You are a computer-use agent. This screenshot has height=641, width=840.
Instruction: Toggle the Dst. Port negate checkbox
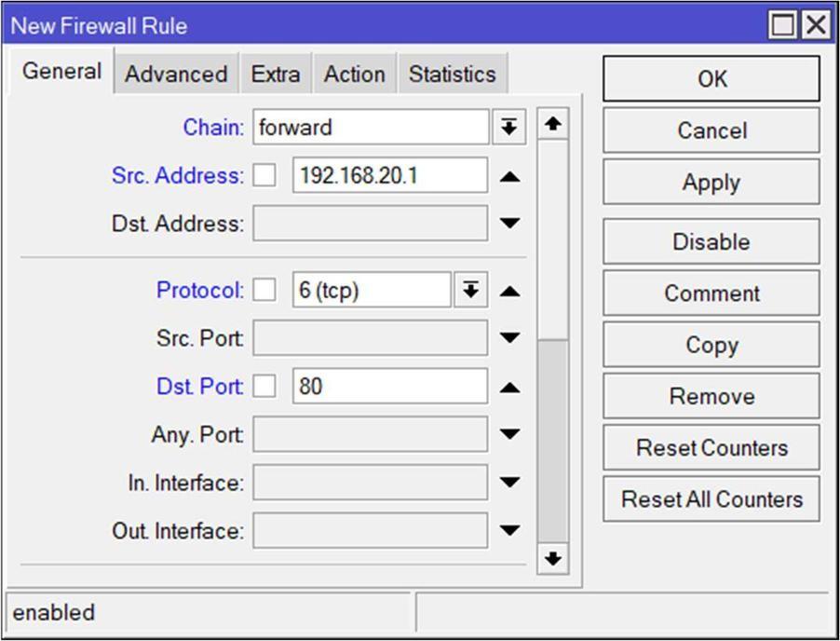tap(264, 387)
